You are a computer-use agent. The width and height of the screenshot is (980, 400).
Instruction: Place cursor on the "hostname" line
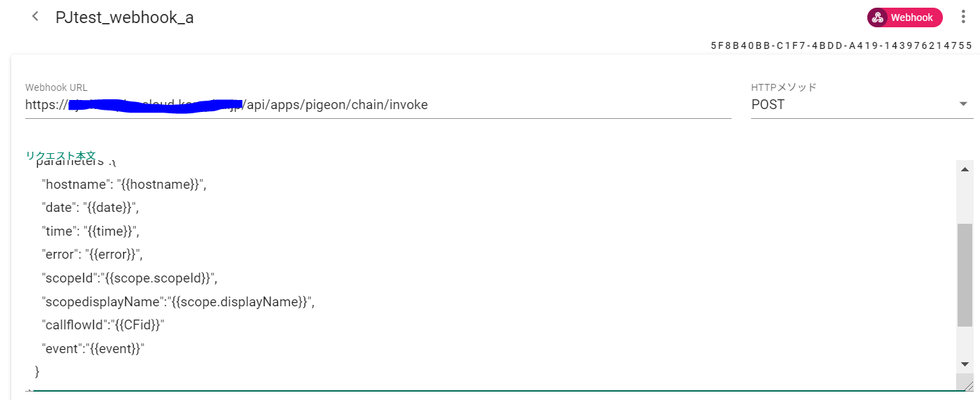pos(125,185)
